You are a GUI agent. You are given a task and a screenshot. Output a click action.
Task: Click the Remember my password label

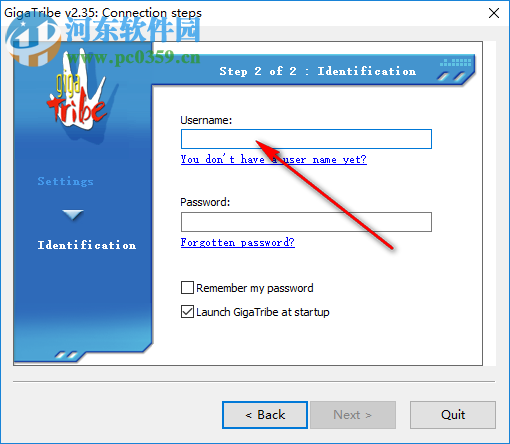click(255, 288)
